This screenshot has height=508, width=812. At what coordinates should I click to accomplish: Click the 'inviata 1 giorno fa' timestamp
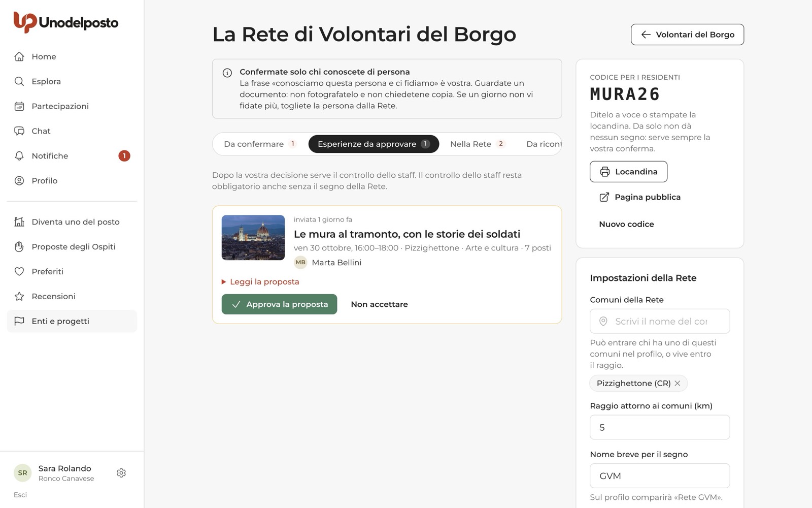323,219
